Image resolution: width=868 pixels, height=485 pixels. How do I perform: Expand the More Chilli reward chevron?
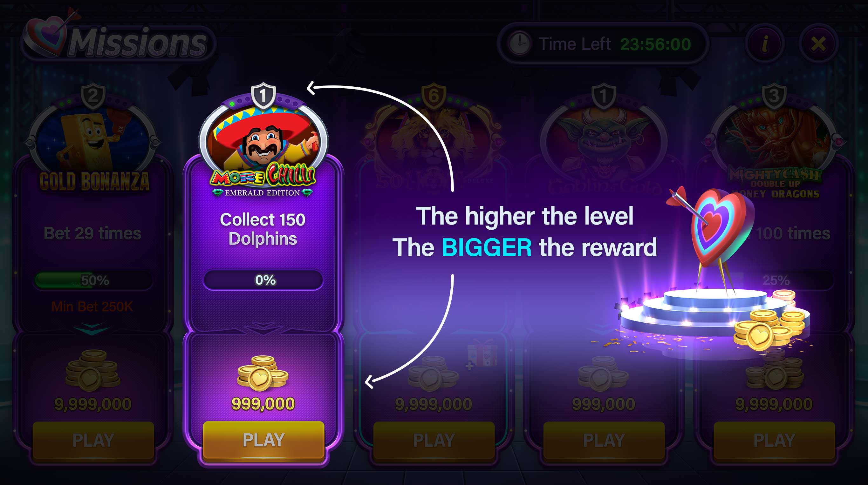[263, 327]
